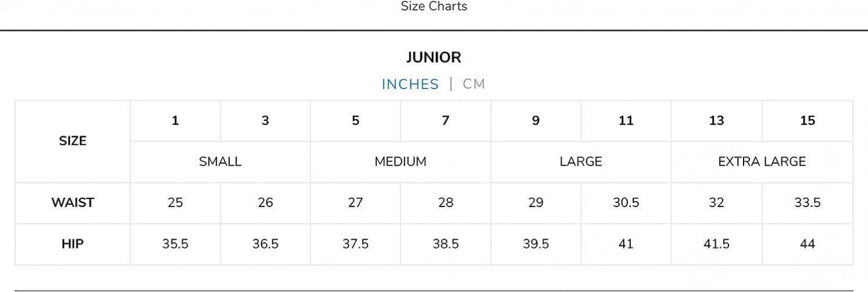Click the JUNIOR chart heading
Image resolution: width=868 pixels, height=292 pixels.
pos(434,58)
